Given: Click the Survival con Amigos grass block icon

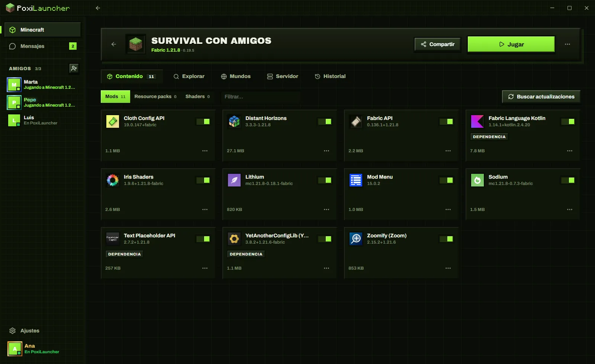Looking at the screenshot, I should coord(136,44).
